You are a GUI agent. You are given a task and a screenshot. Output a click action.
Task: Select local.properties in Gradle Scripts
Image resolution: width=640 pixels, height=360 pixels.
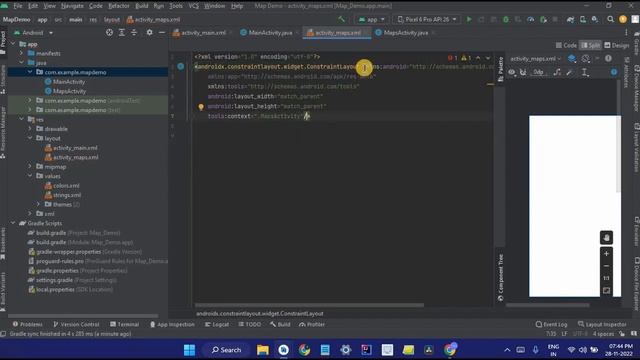pyautogui.click(x=70, y=289)
